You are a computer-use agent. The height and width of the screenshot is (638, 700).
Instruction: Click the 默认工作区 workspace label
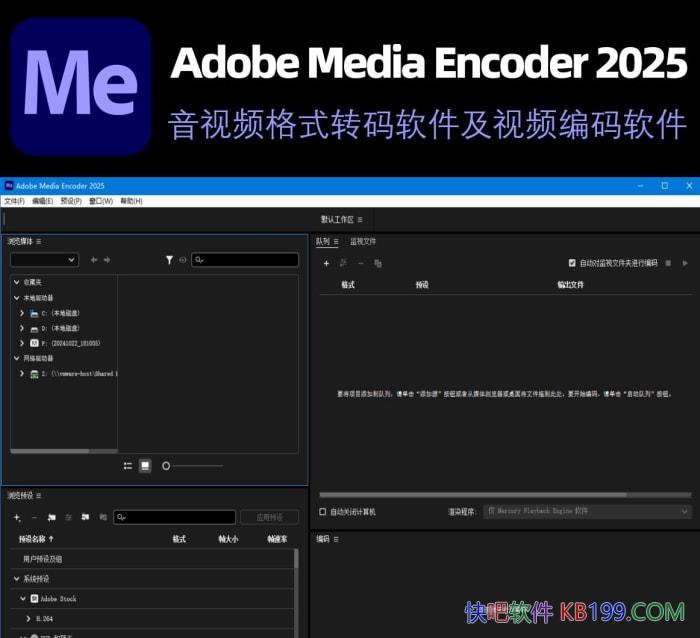(337, 219)
